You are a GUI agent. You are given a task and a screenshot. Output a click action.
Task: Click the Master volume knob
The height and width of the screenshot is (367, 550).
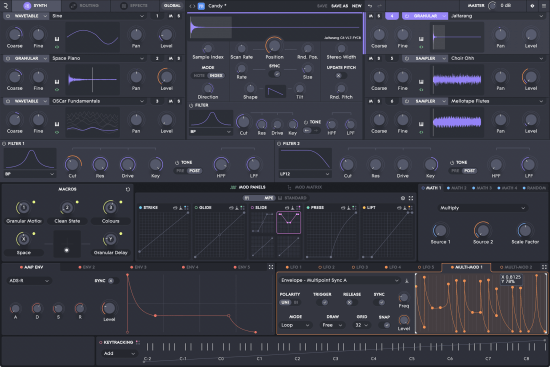[x=492, y=6]
